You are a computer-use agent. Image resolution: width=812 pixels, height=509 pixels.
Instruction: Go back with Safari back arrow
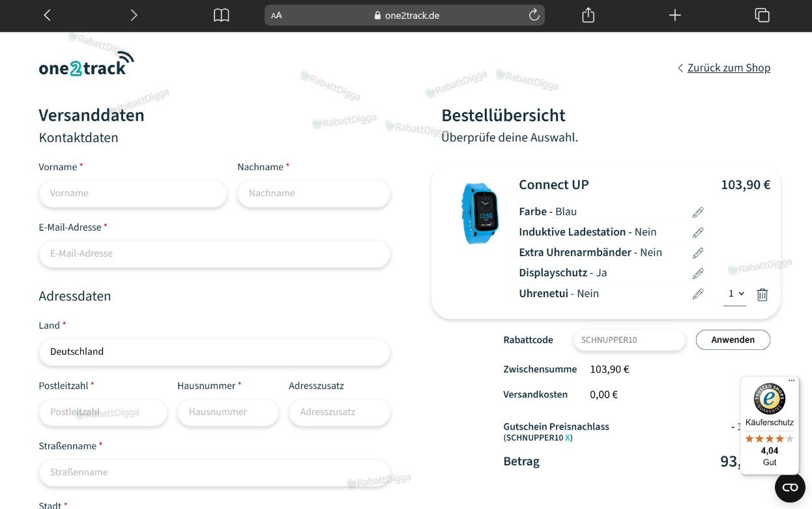47,15
